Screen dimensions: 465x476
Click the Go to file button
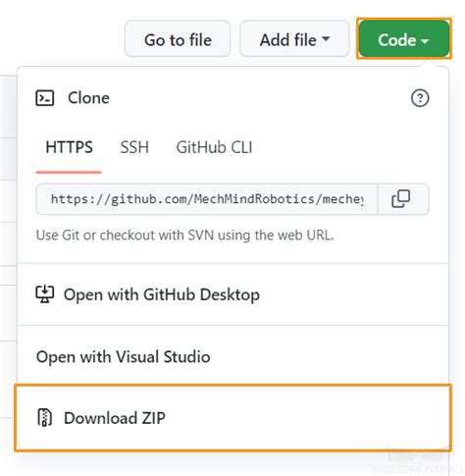pos(178,38)
